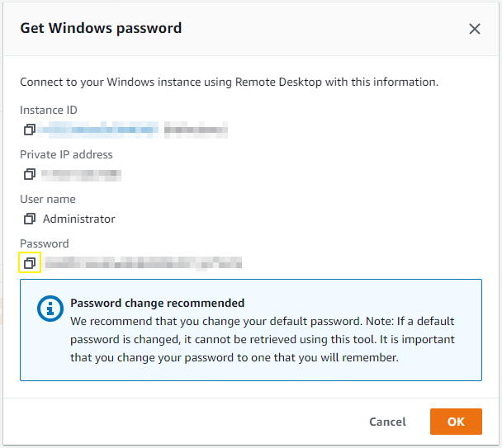Click the Password change recommended heading
This screenshot has height=448, width=502.
coord(157,303)
